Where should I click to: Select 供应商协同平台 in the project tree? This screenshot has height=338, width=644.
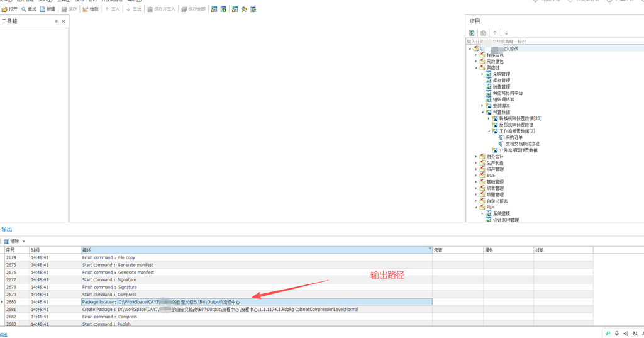click(508, 93)
